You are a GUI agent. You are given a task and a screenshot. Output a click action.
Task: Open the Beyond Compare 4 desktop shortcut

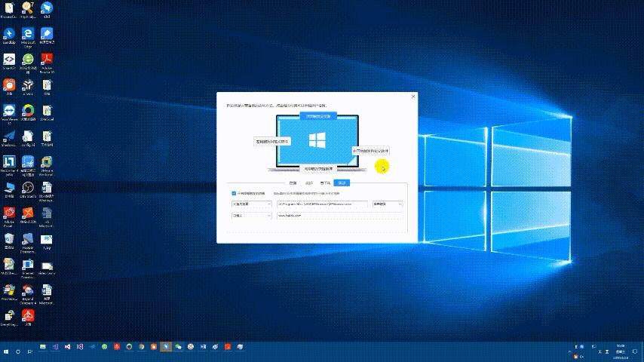pos(28,294)
